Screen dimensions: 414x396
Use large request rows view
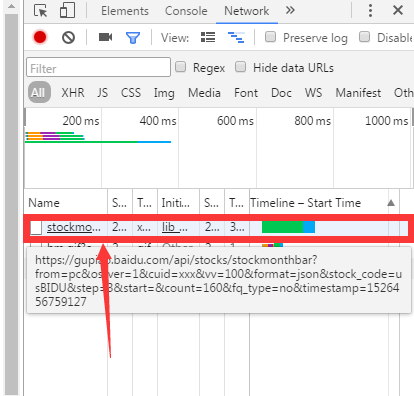coord(208,37)
